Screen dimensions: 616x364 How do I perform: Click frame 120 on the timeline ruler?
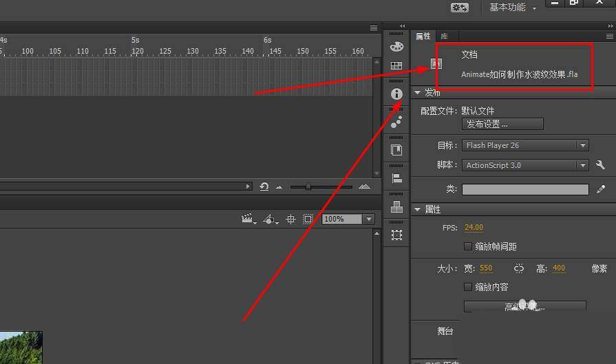tap(137, 51)
